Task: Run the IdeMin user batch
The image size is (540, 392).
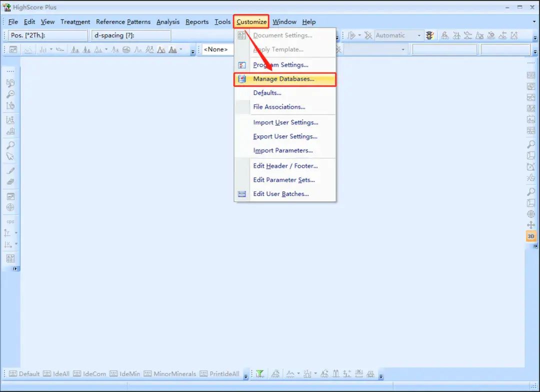Action: (124, 373)
